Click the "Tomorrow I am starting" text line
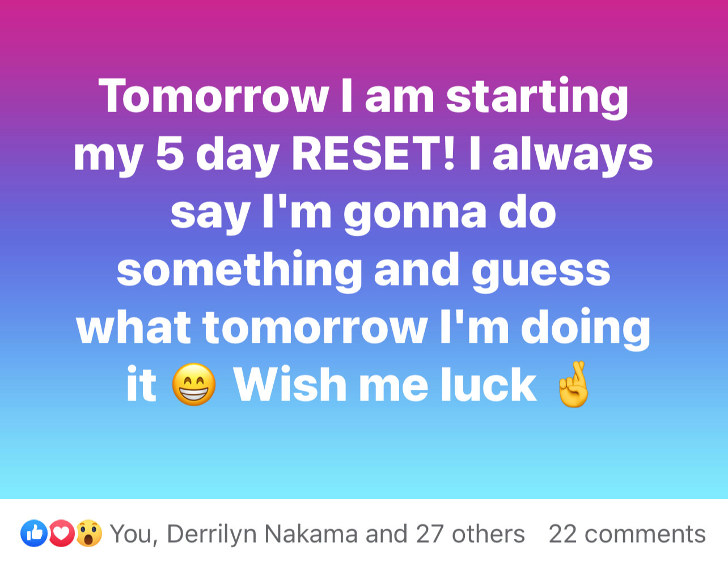 [363, 96]
